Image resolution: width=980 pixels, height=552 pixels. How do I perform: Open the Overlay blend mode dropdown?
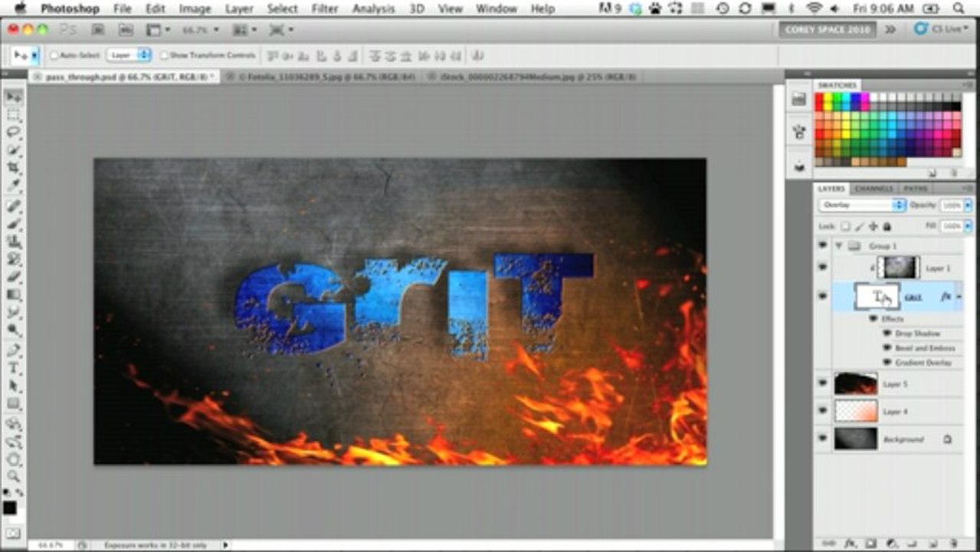pyautogui.click(x=862, y=205)
